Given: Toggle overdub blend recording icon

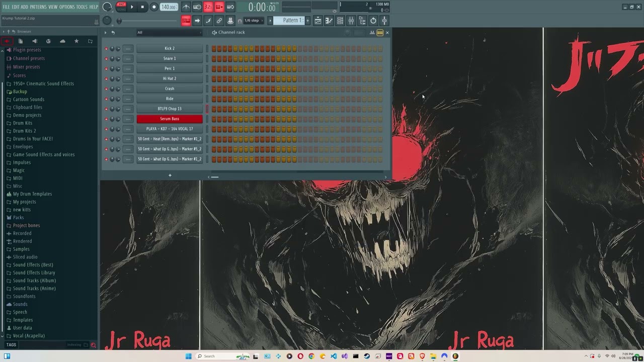Looking at the screenshot, I should pos(219,7).
